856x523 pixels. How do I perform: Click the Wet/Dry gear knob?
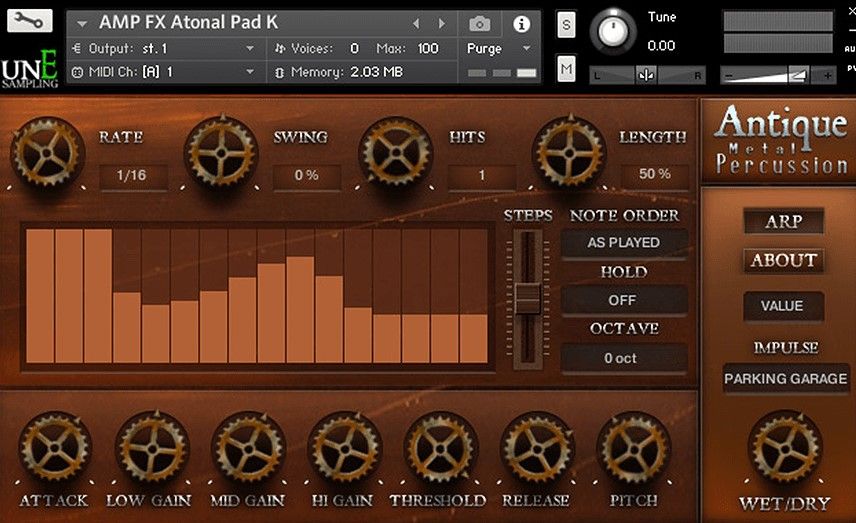click(784, 448)
